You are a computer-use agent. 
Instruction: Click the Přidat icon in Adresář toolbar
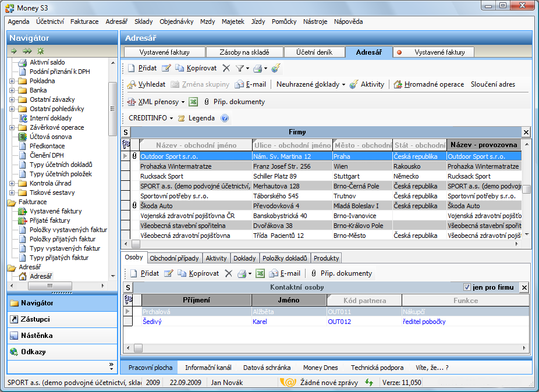click(x=132, y=68)
